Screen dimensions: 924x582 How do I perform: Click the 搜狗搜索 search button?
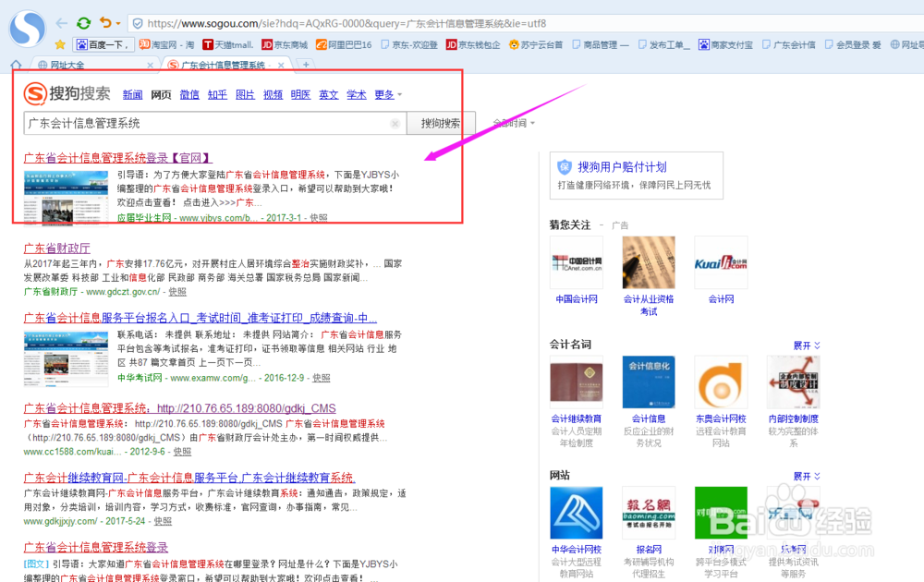point(441,123)
